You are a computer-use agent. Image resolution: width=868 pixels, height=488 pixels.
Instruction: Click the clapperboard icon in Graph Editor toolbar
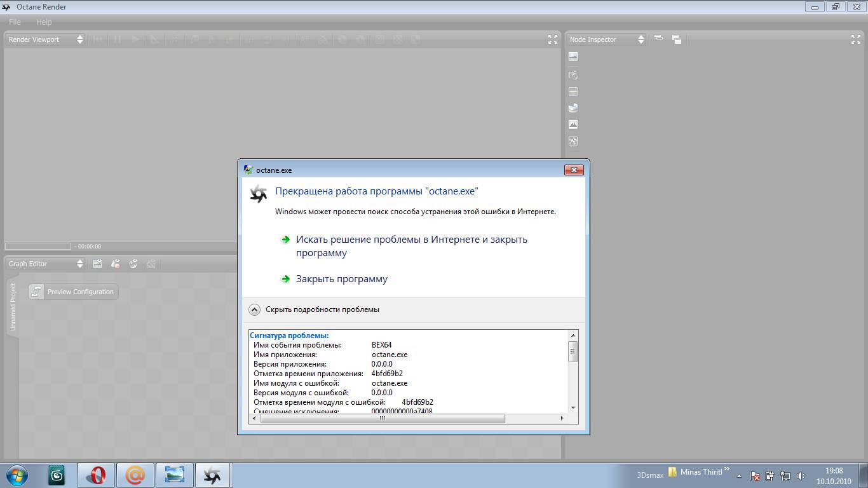pyautogui.click(x=98, y=264)
